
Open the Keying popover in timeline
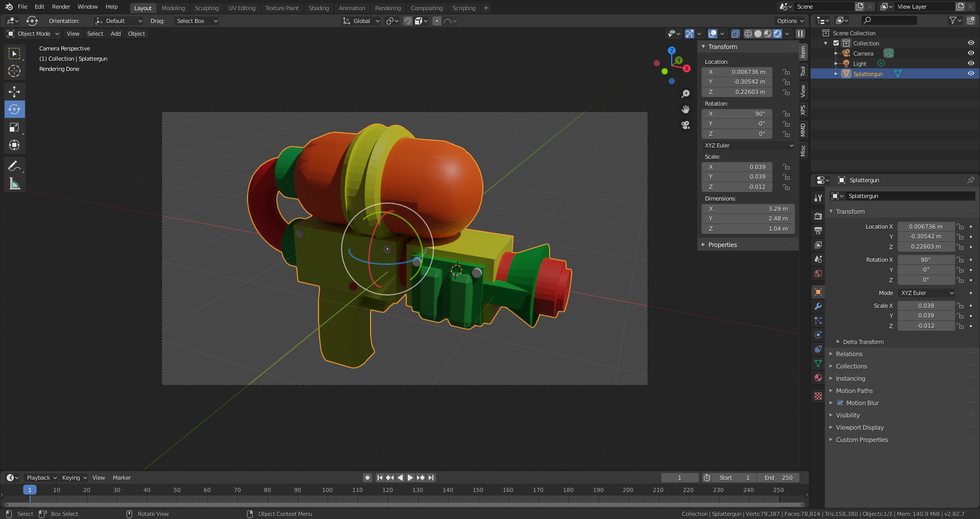click(x=75, y=478)
